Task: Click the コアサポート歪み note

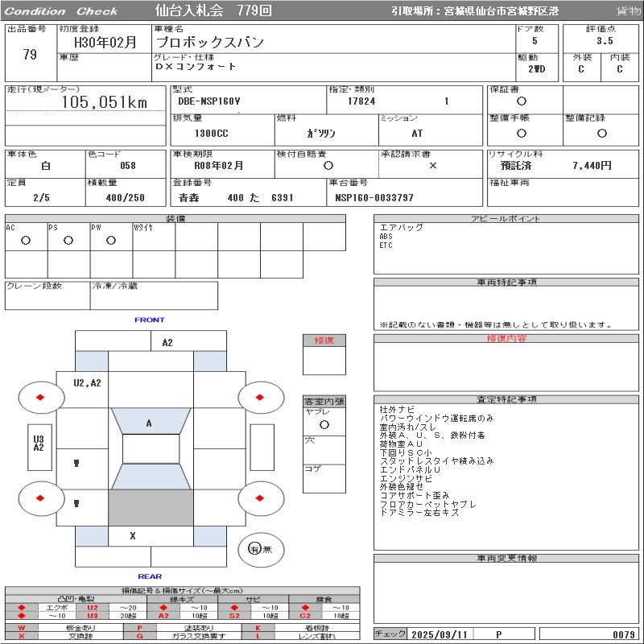Action: tap(415, 495)
